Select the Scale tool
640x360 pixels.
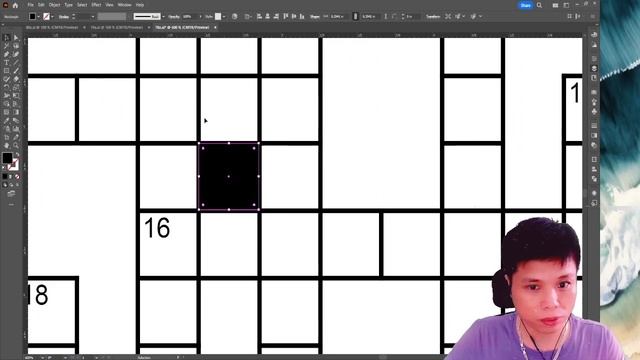[16, 87]
